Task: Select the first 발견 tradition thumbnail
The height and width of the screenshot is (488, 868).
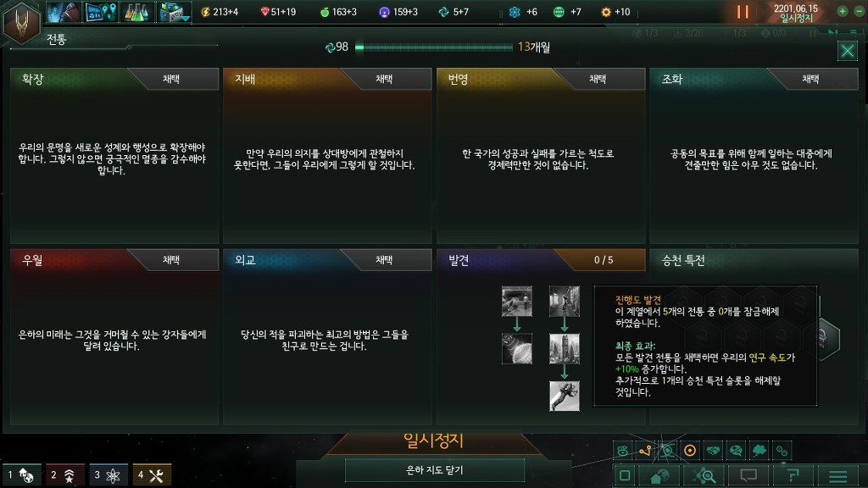Action: click(516, 301)
